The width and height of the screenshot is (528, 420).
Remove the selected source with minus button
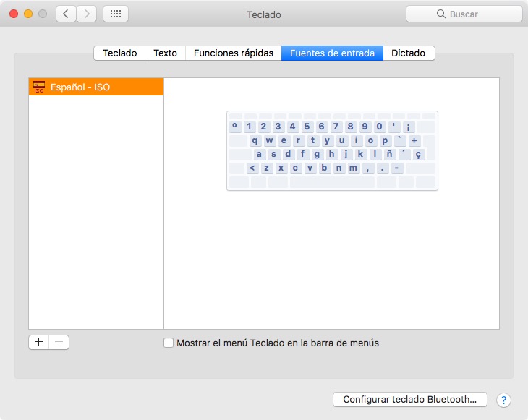pyautogui.click(x=59, y=342)
